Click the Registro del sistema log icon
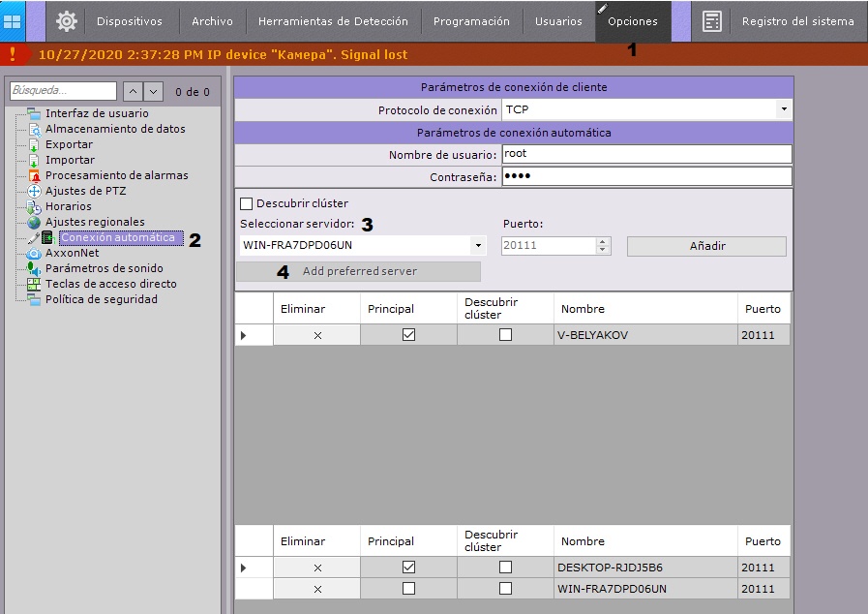The height and width of the screenshot is (614, 868). [x=712, y=20]
